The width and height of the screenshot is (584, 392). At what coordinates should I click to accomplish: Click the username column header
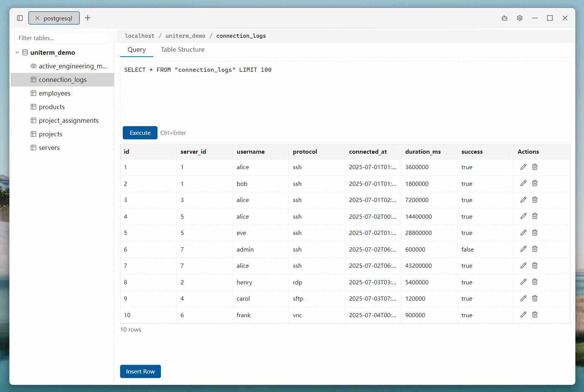click(261, 152)
